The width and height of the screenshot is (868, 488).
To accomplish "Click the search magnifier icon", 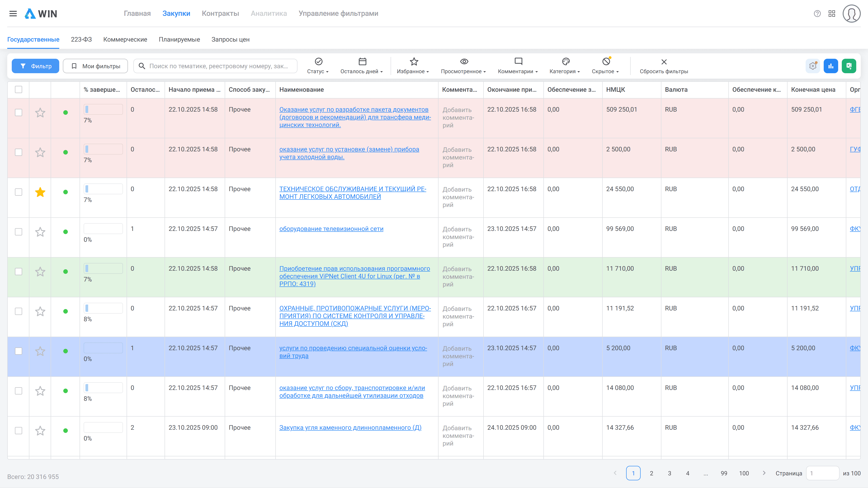I will click(x=142, y=66).
